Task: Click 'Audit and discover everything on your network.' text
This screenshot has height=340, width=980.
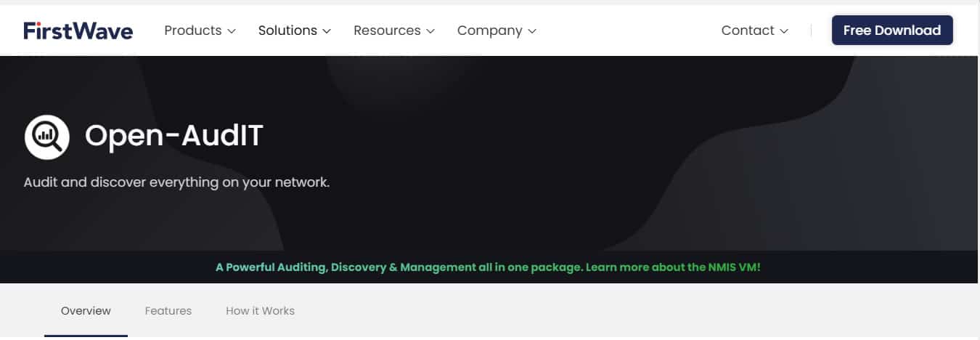Action: click(x=176, y=182)
